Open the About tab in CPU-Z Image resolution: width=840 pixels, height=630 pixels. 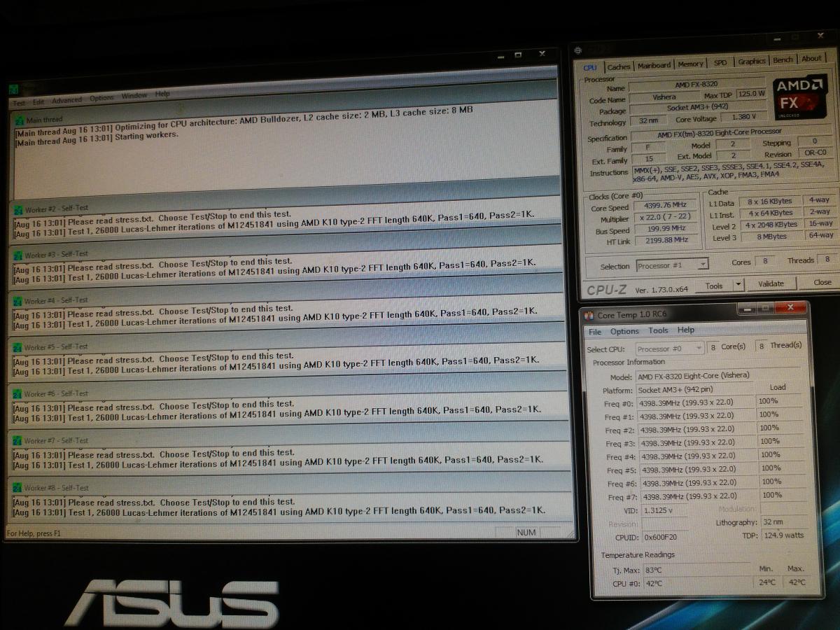[x=811, y=58]
